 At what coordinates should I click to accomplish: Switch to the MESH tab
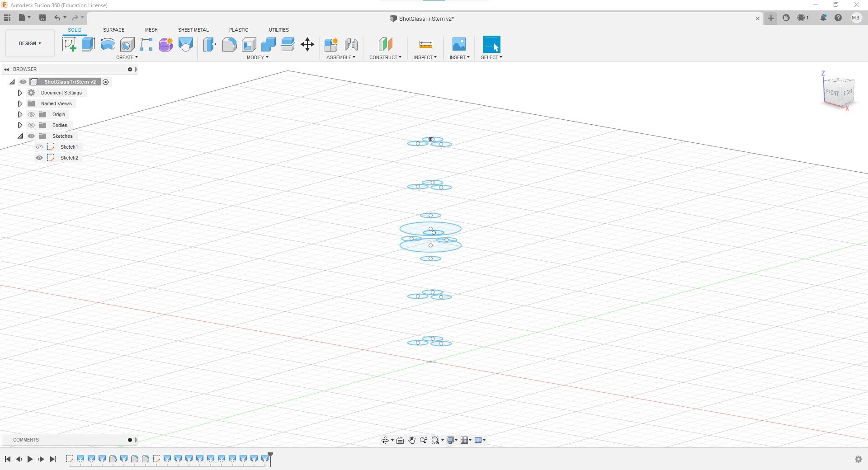pyautogui.click(x=151, y=30)
